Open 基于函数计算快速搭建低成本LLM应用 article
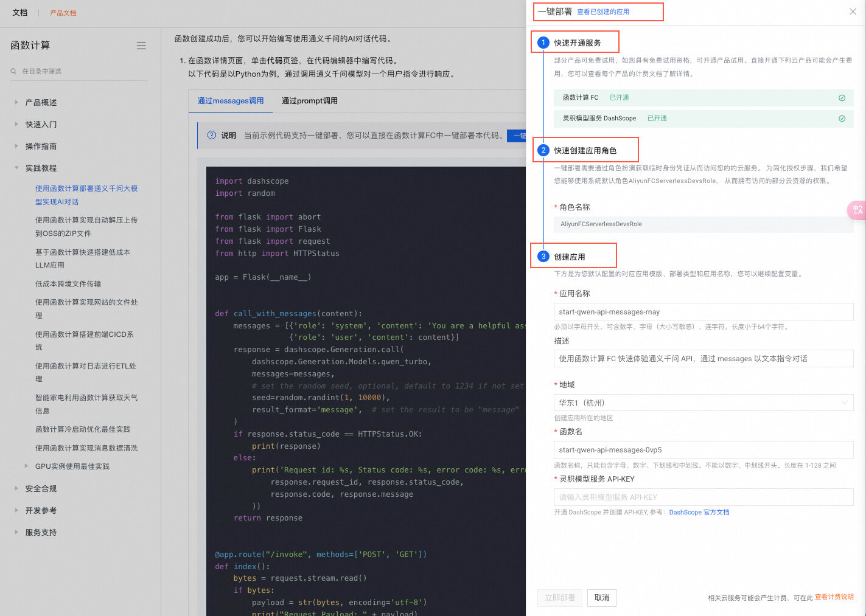866x616 pixels. [x=83, y=258]
